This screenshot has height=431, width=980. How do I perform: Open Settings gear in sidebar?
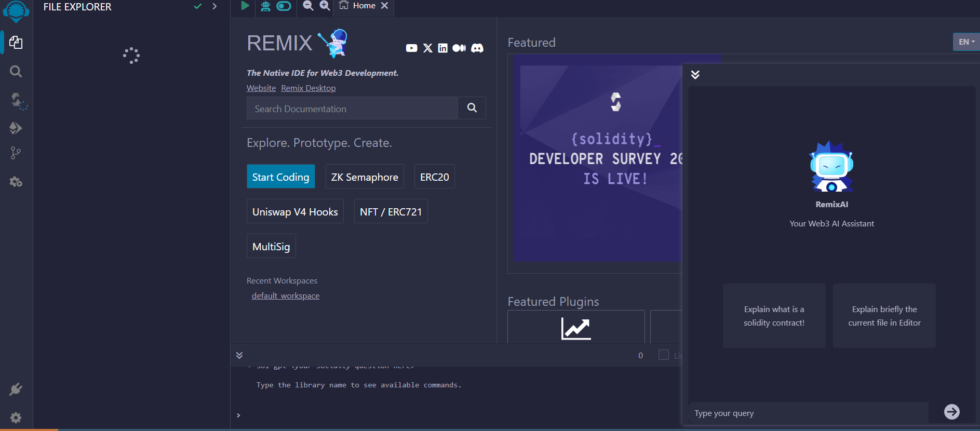[16, 417]
